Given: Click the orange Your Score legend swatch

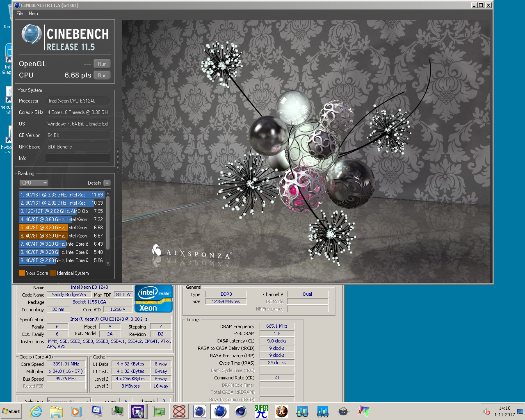Looking at the screenshot, I should [22, 273].
